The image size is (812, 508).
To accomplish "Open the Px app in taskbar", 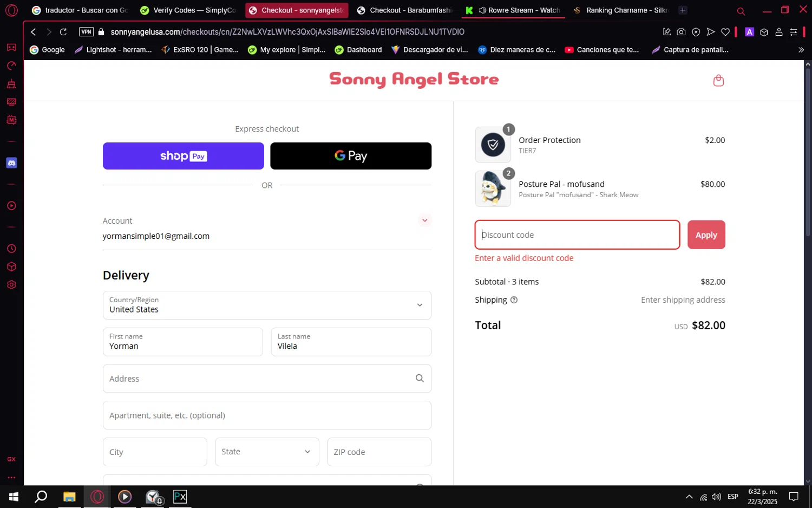I will tap(180, 497).
